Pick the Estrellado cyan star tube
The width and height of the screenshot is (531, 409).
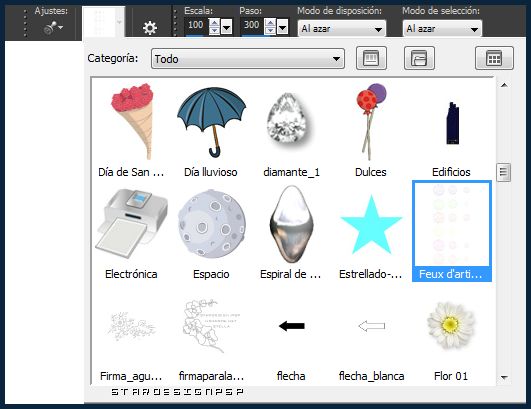371,233
